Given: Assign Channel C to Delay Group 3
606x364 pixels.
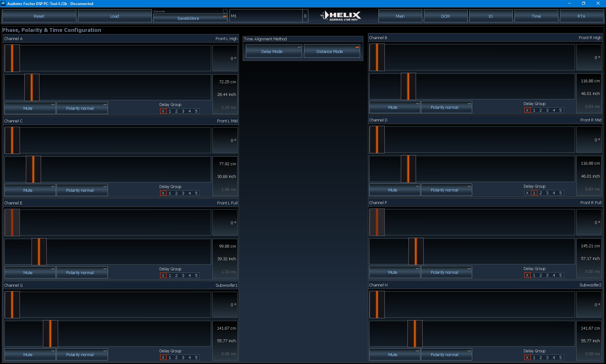Looking at the screenshot, I should [x=183, y=193].
